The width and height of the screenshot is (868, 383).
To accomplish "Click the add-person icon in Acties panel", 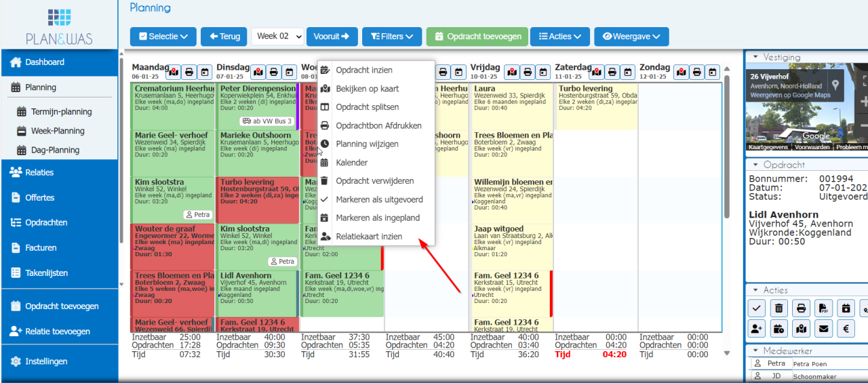I will point(757,329).
